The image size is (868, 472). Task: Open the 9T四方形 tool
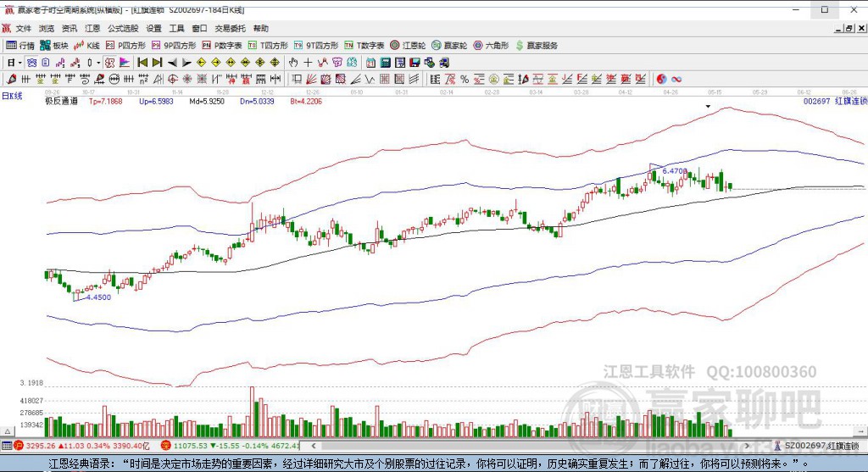315,46
